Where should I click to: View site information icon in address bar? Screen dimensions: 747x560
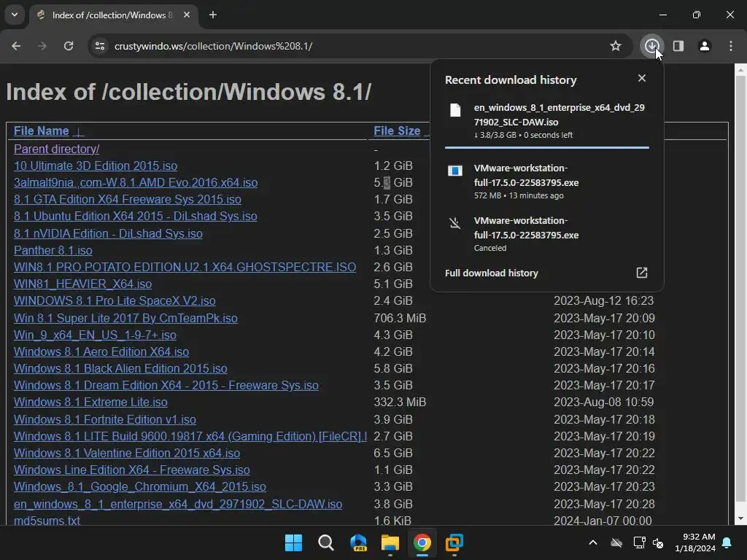point(99,46)
